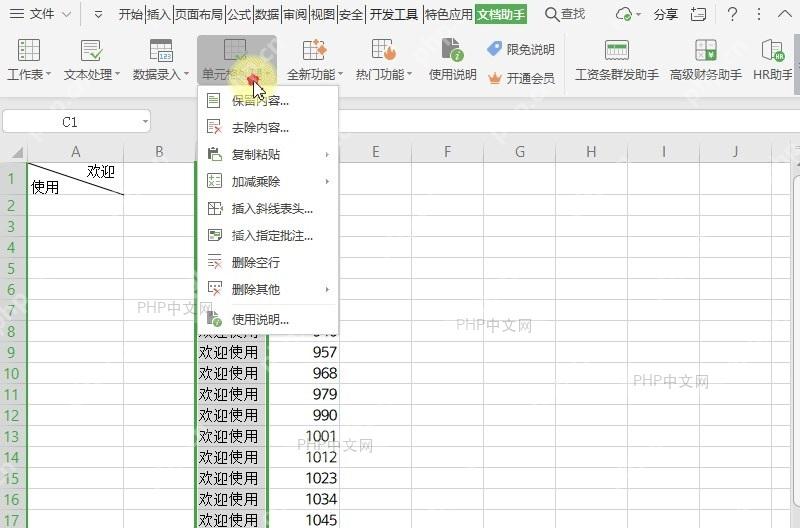Switch to the 安全 tab
Viewport: 800px width, 528px height.
click(x=351, y=14)
